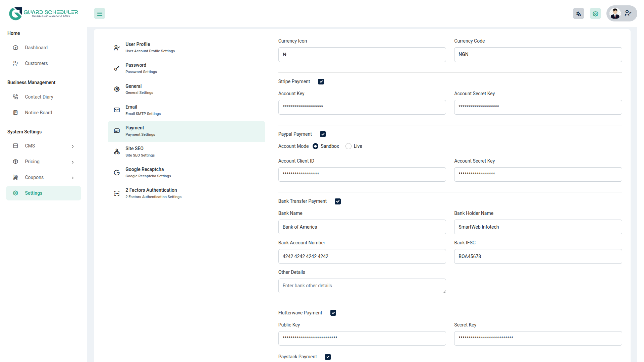Open the Notice Board section
This screenshot has height=362, width=644.
tap(38, 113)
